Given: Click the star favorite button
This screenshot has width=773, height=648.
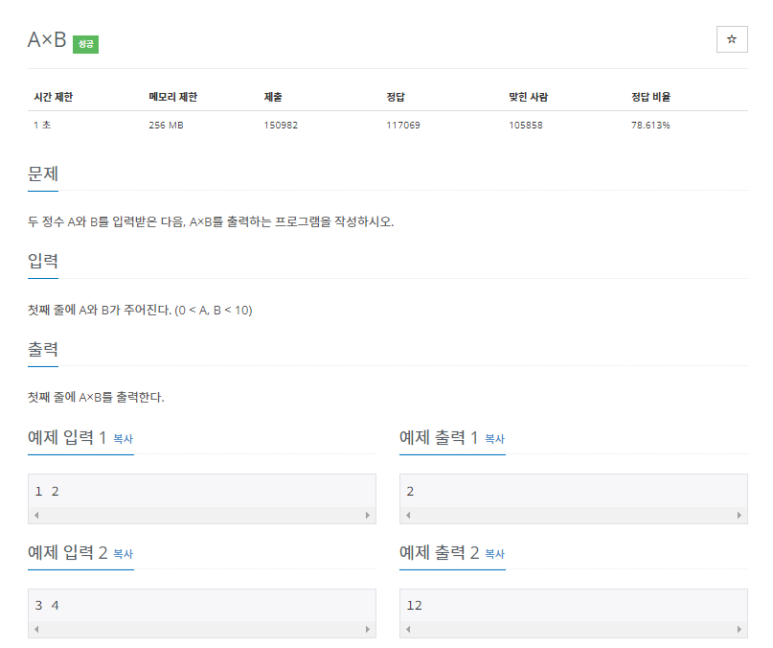Looking at the screenshot, I should click(732, 39).
